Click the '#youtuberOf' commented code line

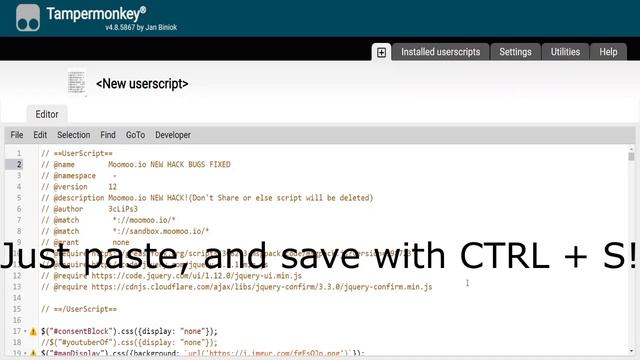(x=129, y=342)
